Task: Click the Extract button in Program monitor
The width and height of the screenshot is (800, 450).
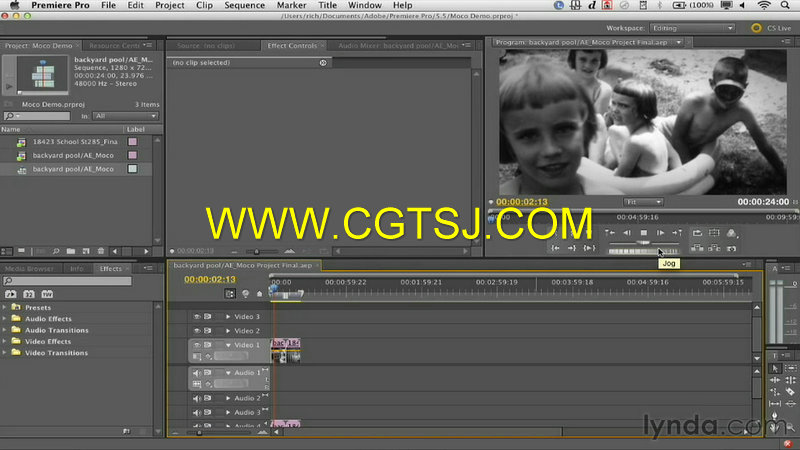Action: click(714, 248)
